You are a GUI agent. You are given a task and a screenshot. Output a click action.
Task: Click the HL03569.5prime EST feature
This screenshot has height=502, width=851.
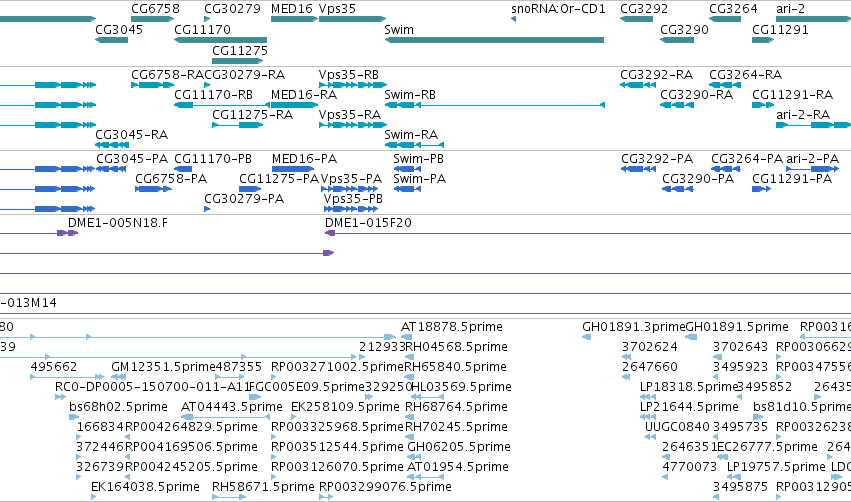point(428,397)
